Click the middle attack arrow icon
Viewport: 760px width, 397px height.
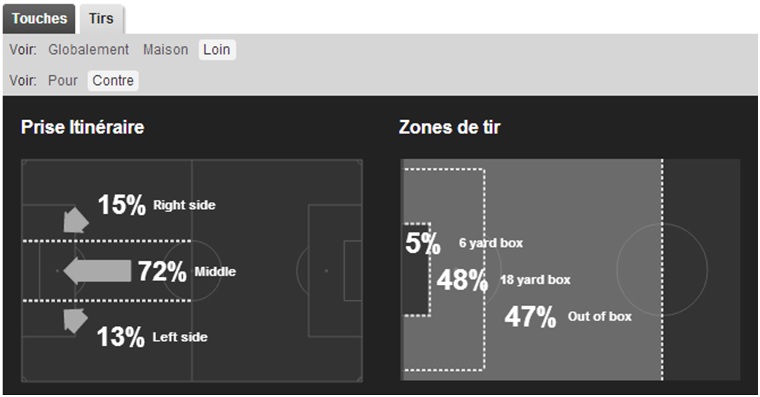click(97, 271)
